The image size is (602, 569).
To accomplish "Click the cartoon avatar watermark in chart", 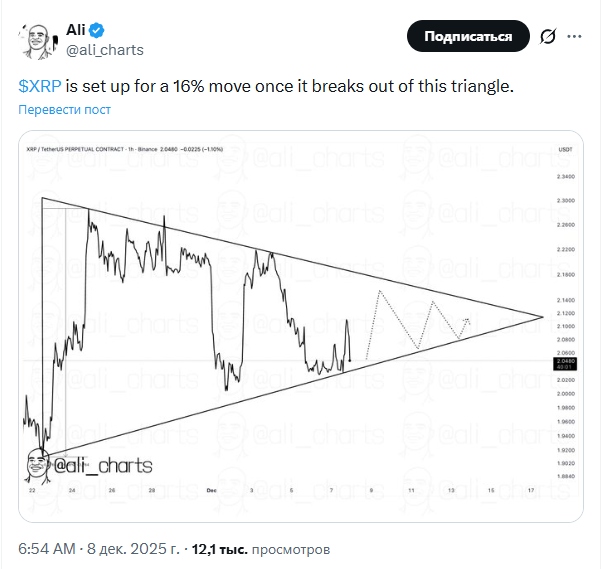I will [x=36, y=465].
